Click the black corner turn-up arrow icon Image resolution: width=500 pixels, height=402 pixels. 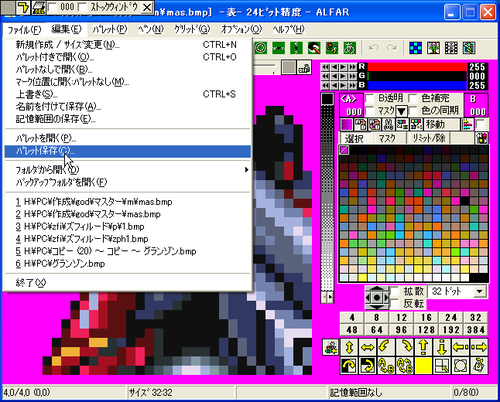(x=349, y=366)
